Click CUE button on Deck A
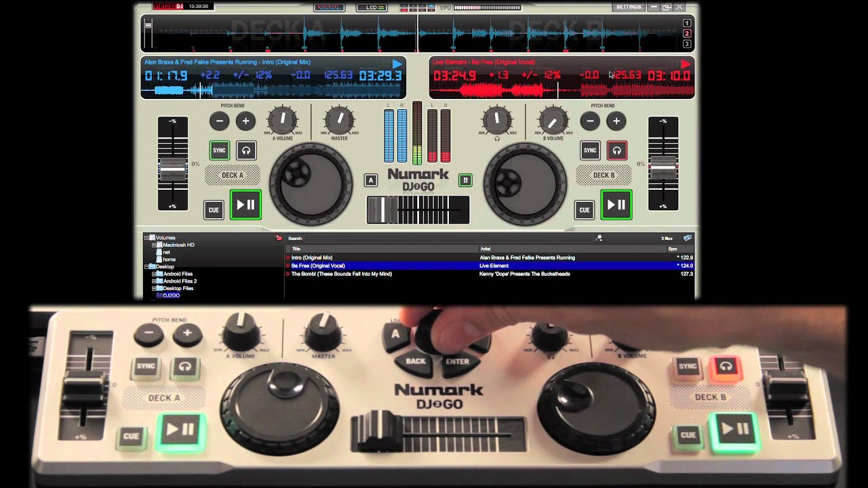Viewport: 868px width, 488px height. click(214, 209)
